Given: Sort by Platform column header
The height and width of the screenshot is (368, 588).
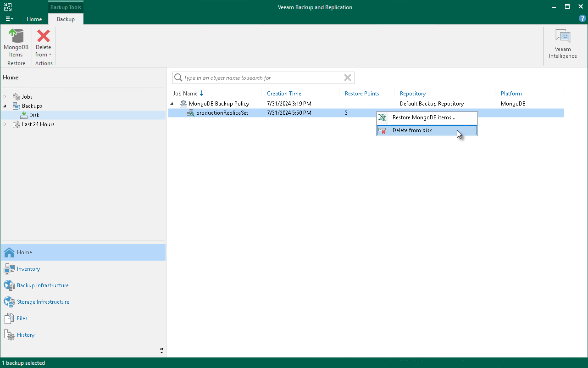Looking at the screenshot, I should click(511, 94).
